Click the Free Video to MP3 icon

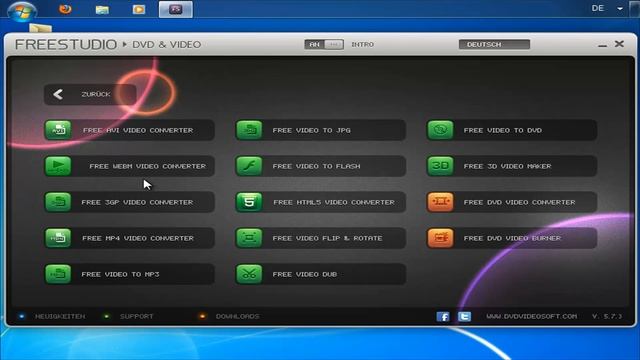click(x=58, y=274)
